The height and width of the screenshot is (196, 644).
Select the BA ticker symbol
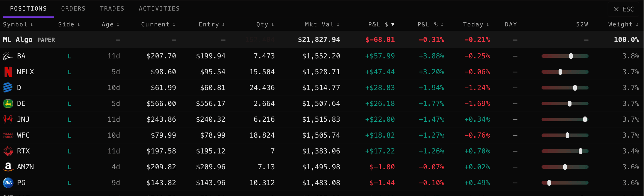click(x=21, y=56)
